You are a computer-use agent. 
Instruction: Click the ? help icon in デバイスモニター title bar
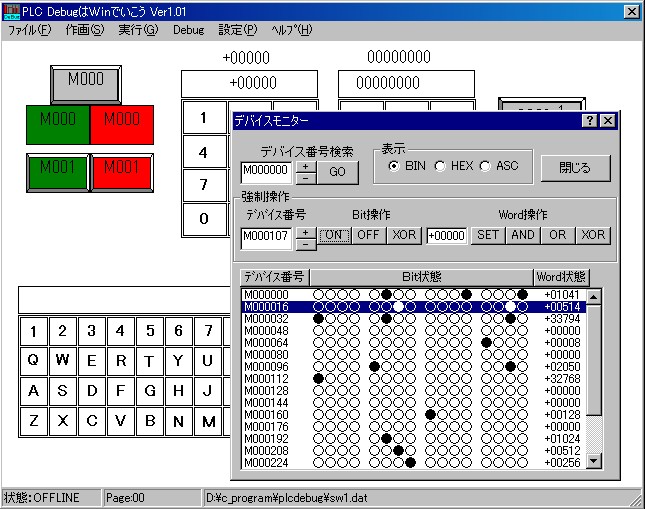pyautogui.click(x=590, y=120)
